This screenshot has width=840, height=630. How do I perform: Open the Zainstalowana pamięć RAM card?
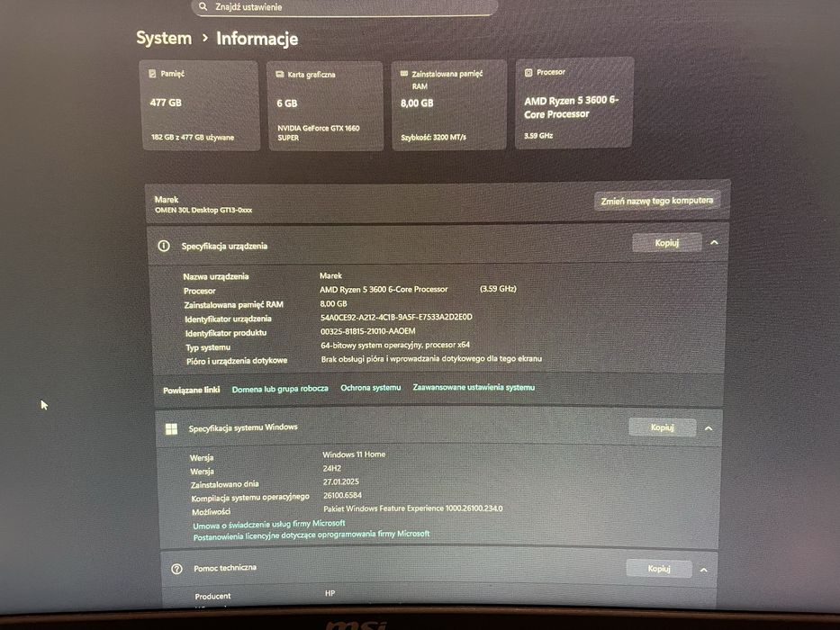point(448,105)
